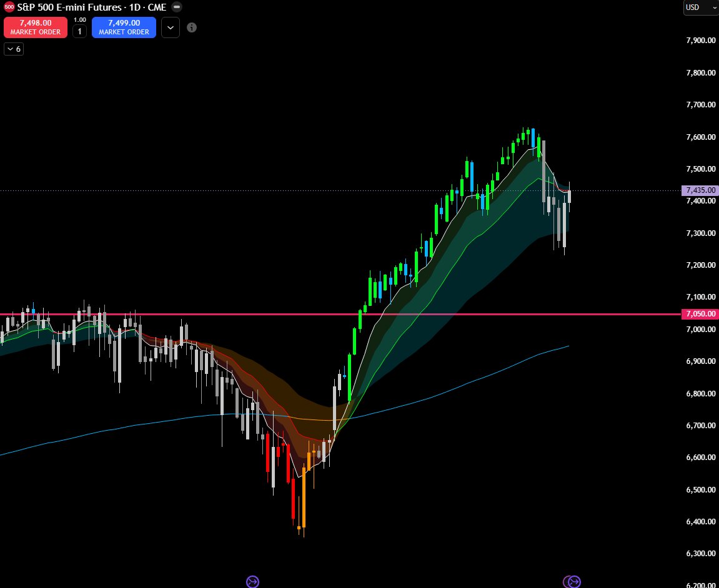Click the 6,800.00 price scale label
Screen dimensions: 719x588
701,393
